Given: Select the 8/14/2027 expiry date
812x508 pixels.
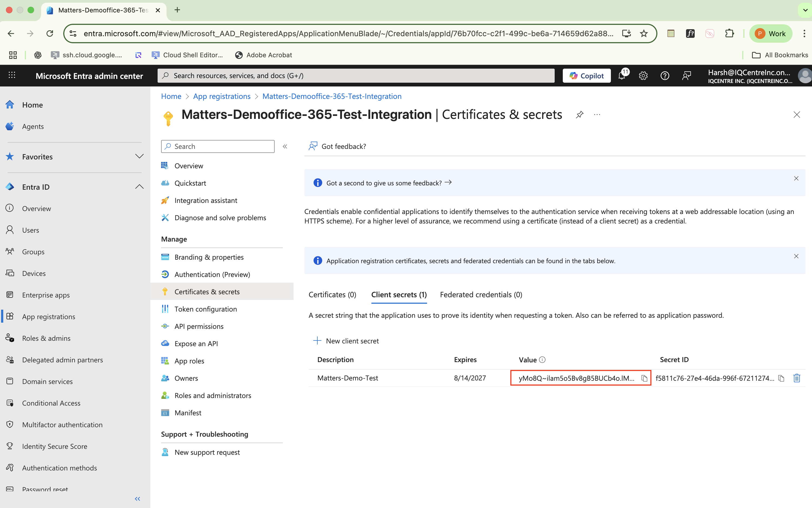Looking at the screenshot, I should tap(470, 378).
